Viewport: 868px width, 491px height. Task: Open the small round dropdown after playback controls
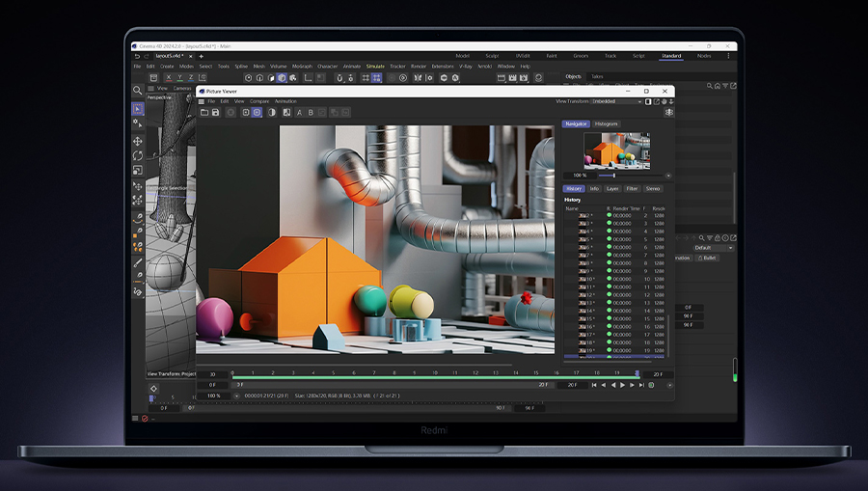(670, 385)
